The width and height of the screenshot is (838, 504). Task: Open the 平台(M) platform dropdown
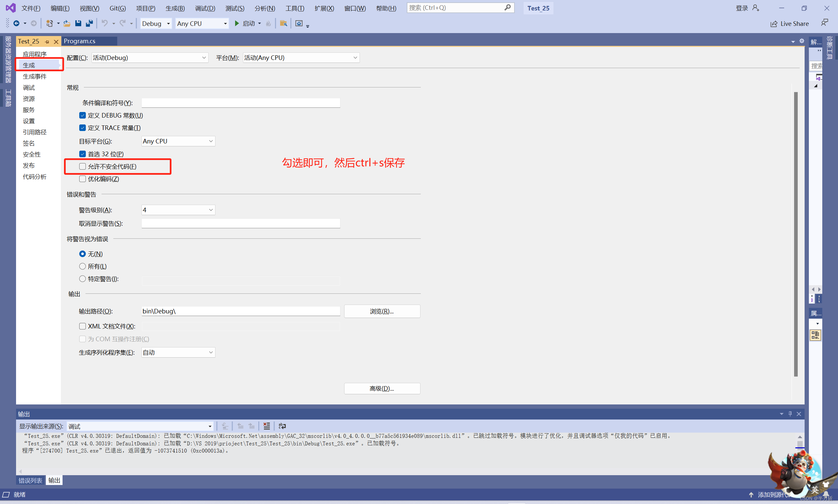point(301,58)
